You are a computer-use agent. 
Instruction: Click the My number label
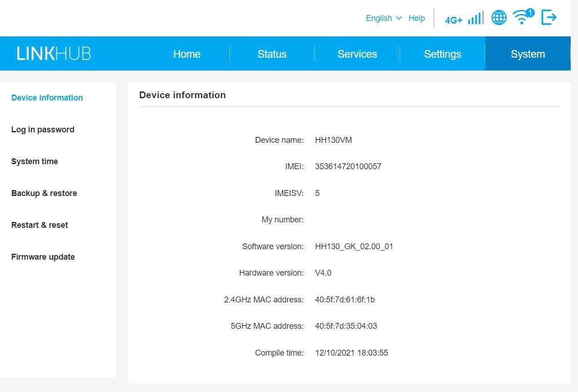(282, 220)
